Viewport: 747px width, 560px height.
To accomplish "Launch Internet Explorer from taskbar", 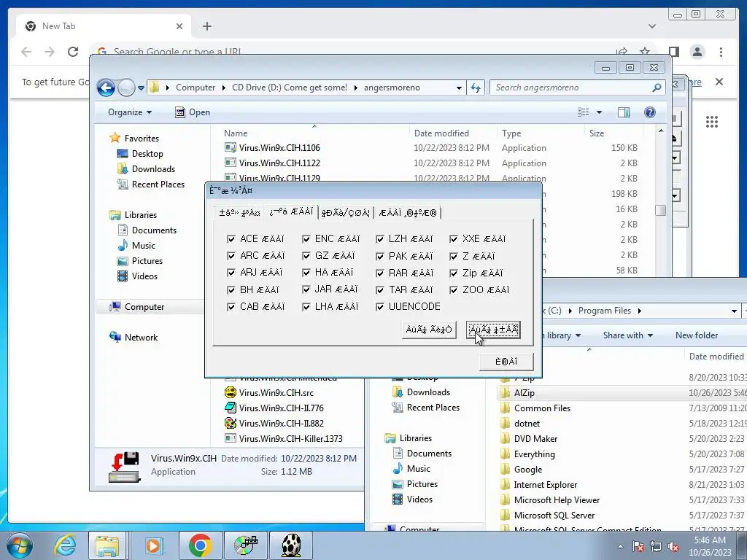I will (x=65, y=545).
